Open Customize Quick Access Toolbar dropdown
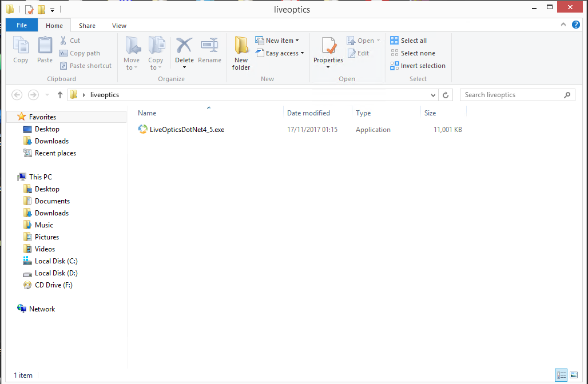588x384 pixels. [x=52, y=10]
